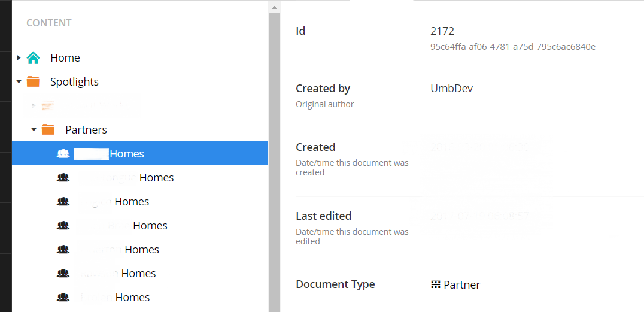Screen dimensions: 644x312
Task: Select the last Homes partner in the tree
Action: coord(132,298)
